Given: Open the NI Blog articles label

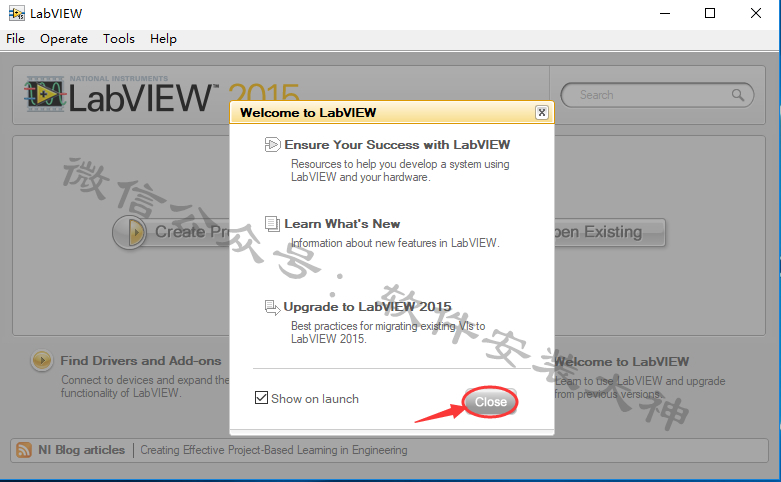Looking at the screenshot, I should (x=82, y=450).
